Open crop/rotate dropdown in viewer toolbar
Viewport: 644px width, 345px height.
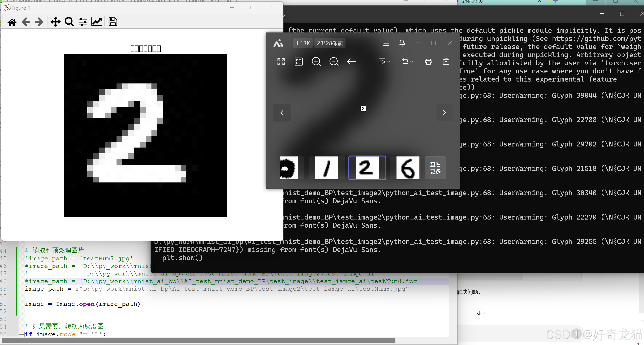(407, 61)
